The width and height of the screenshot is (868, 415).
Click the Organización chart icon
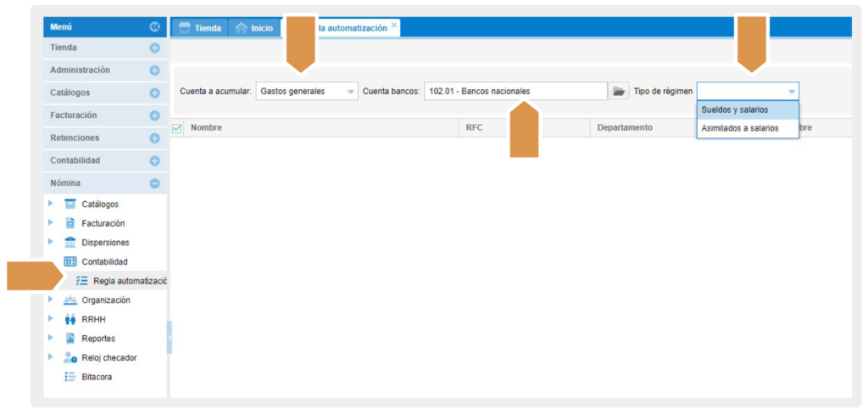click(x=70, y=300)
